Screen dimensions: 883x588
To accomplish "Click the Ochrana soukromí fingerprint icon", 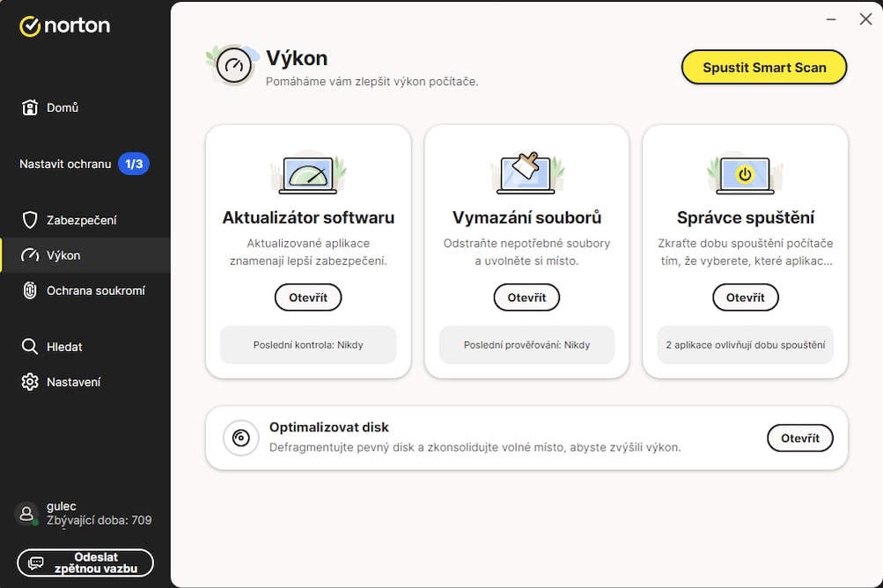I will click(30, 290).
